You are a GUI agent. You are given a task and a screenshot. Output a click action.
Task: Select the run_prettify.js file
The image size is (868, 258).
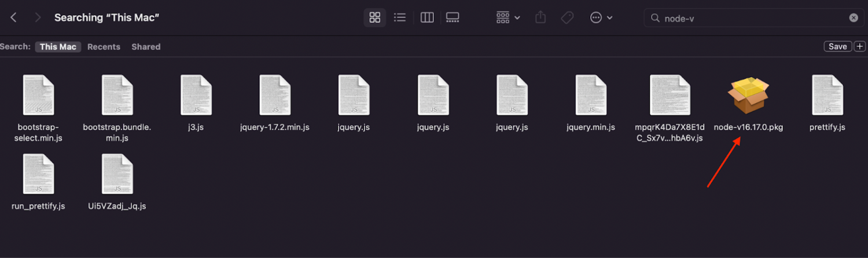tap(39, 175)
